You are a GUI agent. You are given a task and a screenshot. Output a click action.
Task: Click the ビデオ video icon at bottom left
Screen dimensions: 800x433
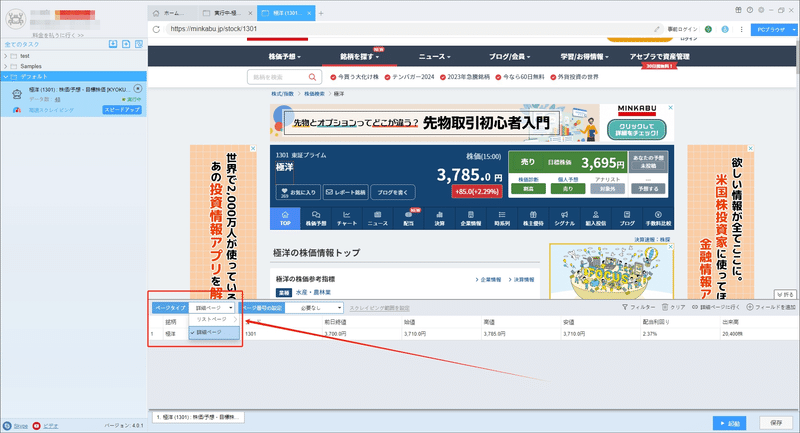(37, 426)
